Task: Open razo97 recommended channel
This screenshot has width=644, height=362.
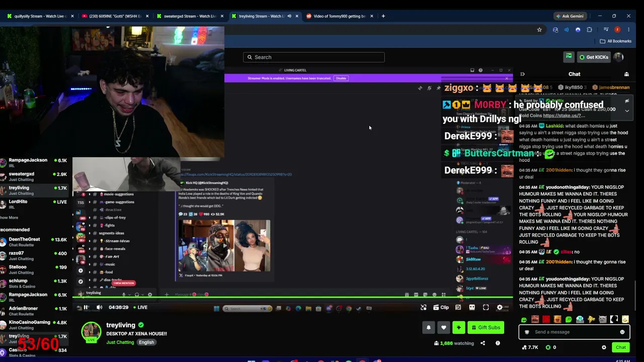Action: [34, 256]
